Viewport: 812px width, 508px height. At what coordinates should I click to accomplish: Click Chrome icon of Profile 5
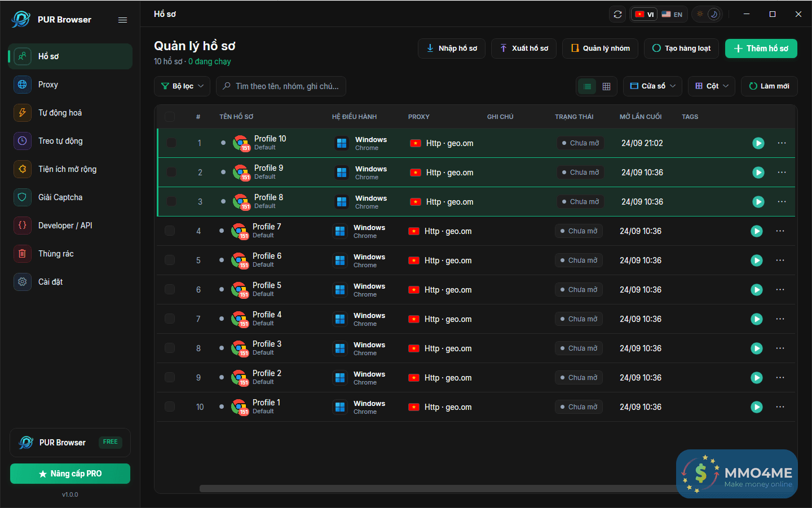click(x=240, y=290)
